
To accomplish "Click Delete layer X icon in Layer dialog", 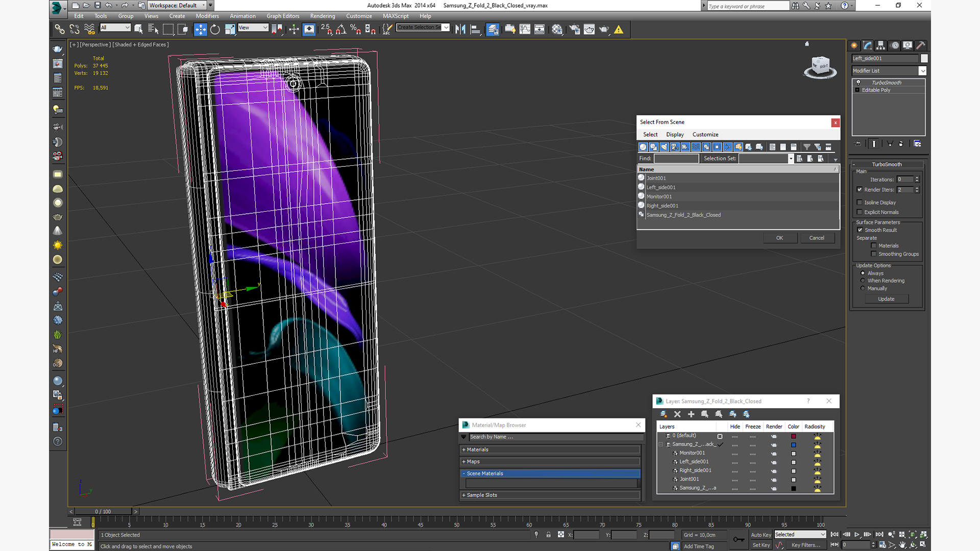I will (x=677, y=414).
